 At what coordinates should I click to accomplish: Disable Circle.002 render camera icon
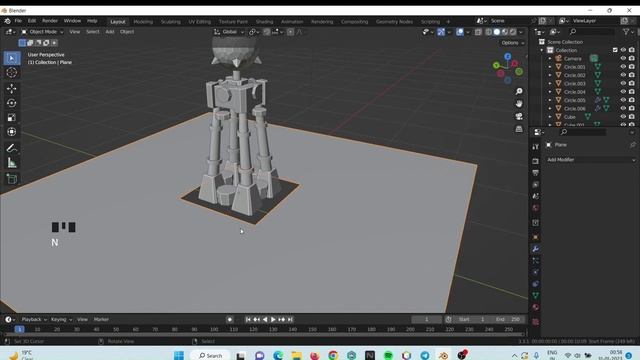tap(631, 75)
